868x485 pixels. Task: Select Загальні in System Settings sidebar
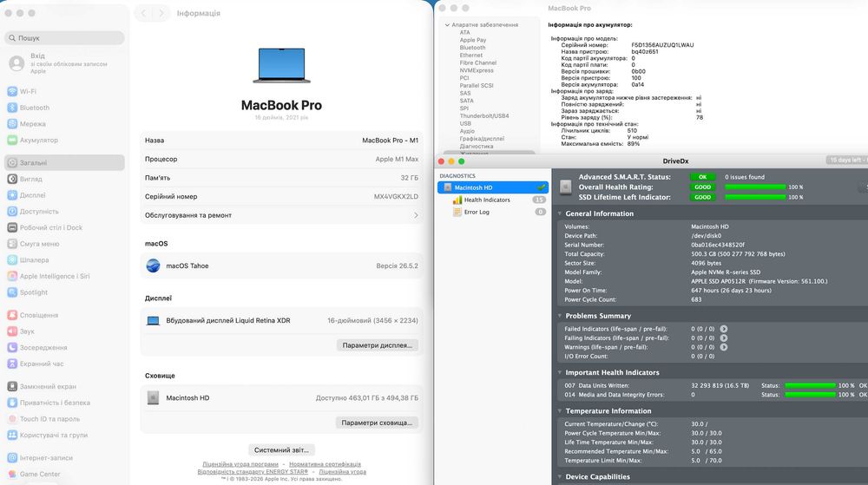point(64,162)
